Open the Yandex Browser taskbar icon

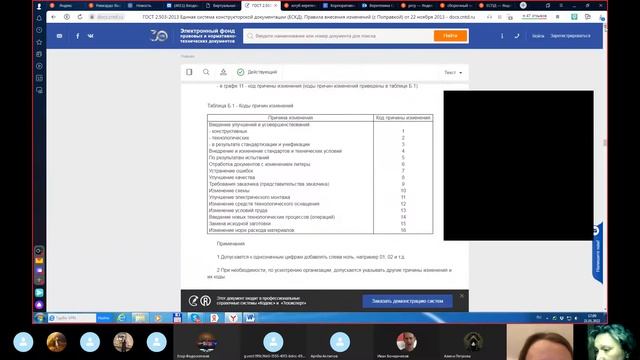(x=233, y=318)
